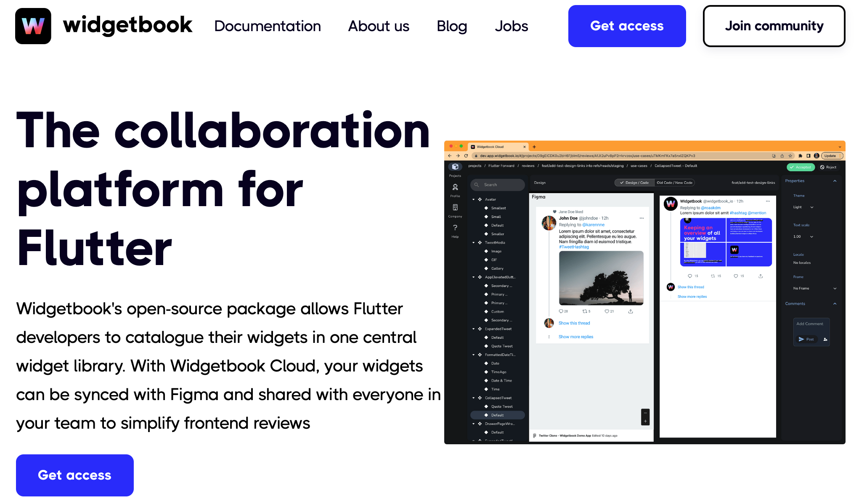Screen dimensions: 859x504
Task: Reload the page with refresh icon
Action: (x=466, y=156)
